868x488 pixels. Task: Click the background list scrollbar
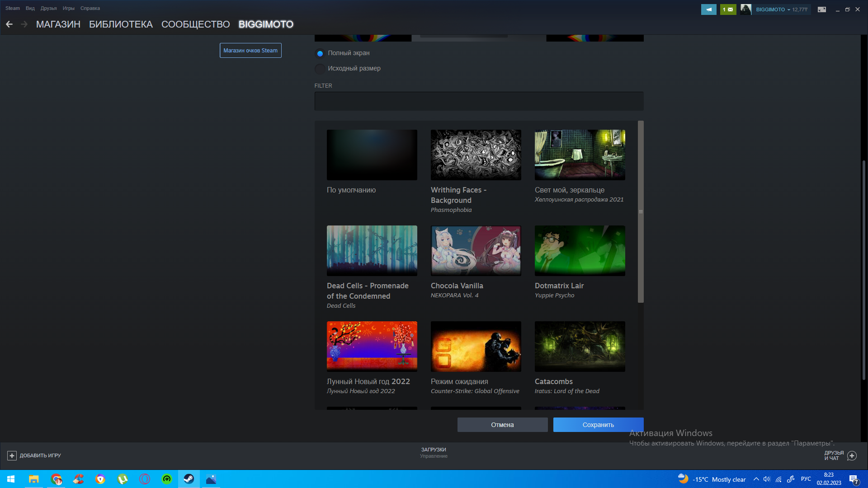pyautogui.click(x=641, y=211)
